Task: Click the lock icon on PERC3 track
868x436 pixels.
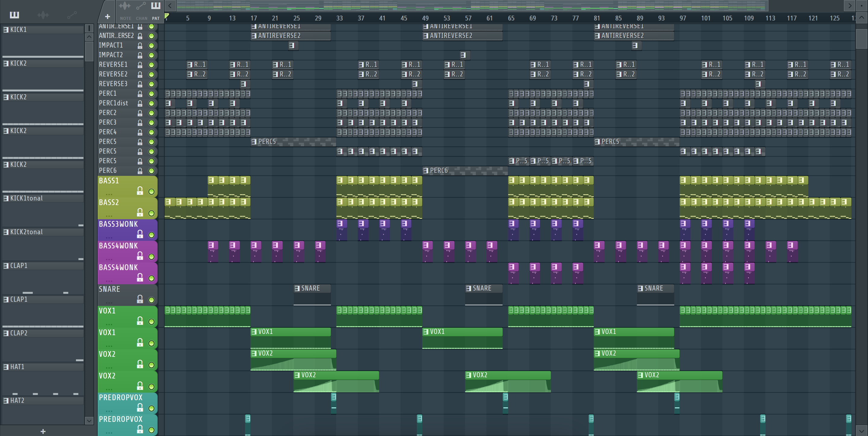Action: (x=140, y=123)
